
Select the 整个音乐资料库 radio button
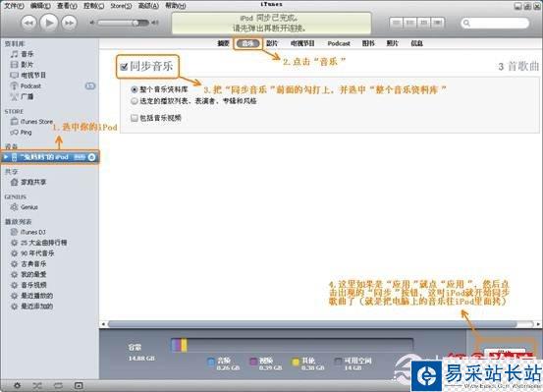click(135, 89)
